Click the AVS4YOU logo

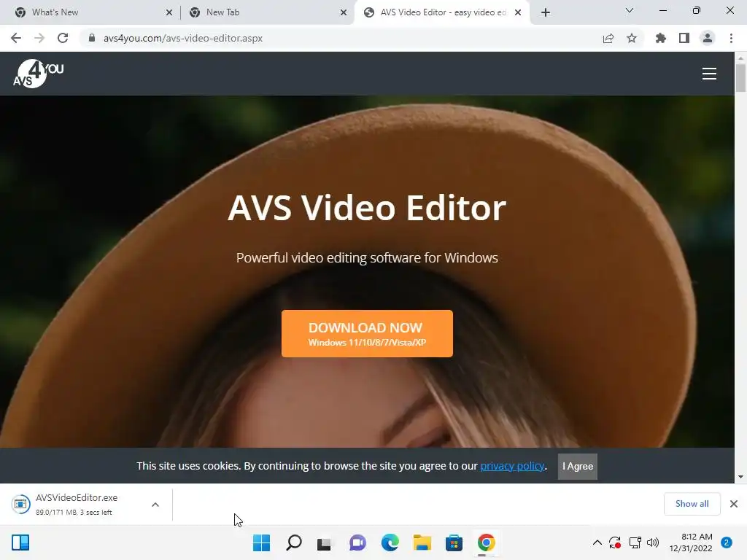pos(38,74)
